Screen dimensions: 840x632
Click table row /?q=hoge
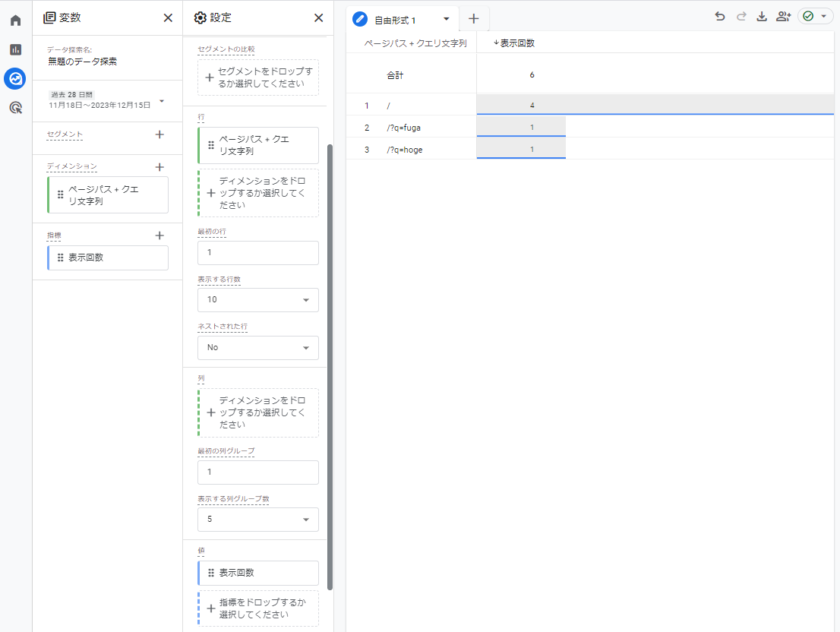590,149
